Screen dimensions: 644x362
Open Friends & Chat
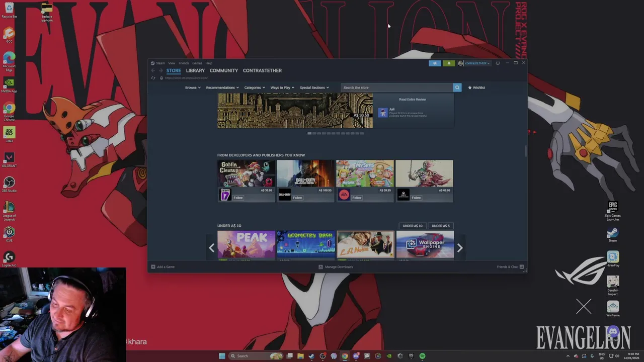tap(510, 267)
